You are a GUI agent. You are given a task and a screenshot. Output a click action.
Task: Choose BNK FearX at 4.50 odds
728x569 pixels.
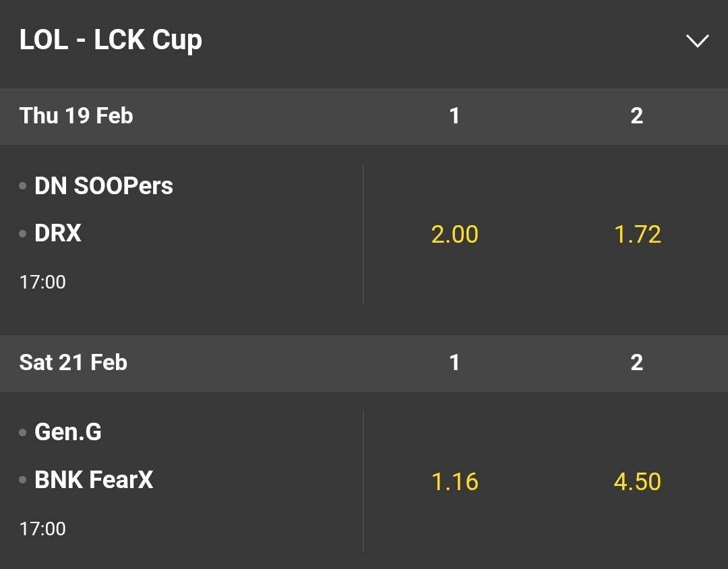pos(637,481)
